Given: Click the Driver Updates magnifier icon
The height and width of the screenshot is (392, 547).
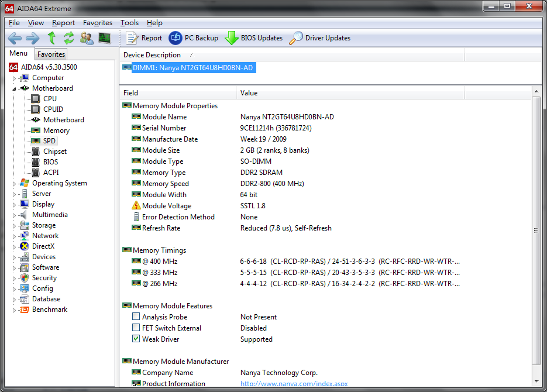Looking at the screenshot, I should 296,38.
